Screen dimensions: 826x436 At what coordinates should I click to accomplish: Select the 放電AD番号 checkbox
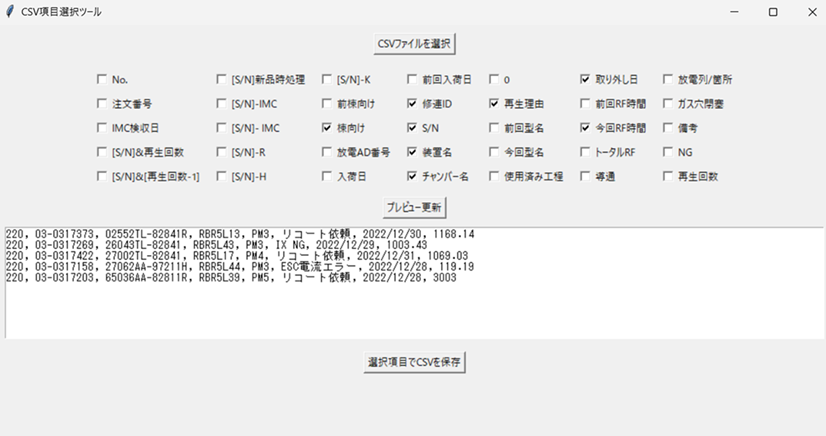pyautogui.click(x=327, y=153)
